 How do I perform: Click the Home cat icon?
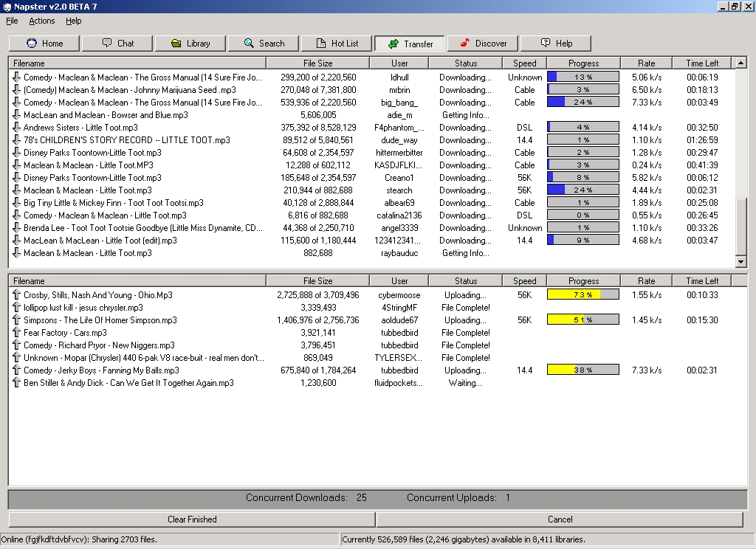[x=32, y=44]
